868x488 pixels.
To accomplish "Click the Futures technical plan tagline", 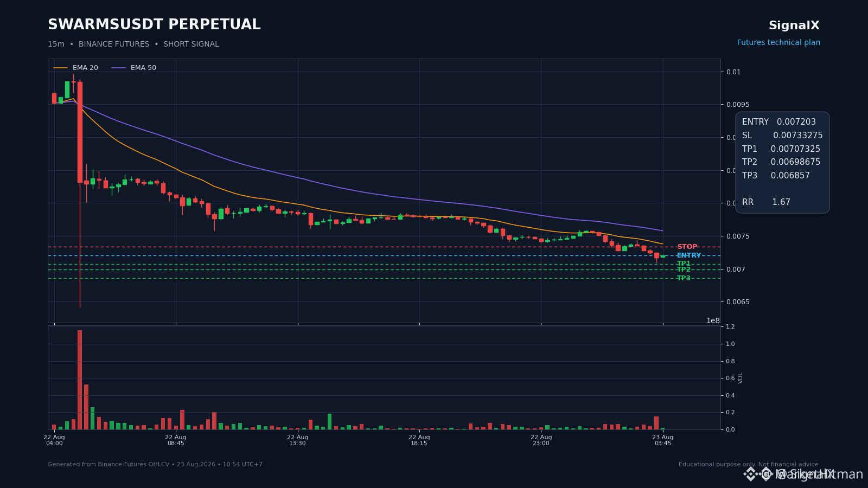I will [778, 43].
